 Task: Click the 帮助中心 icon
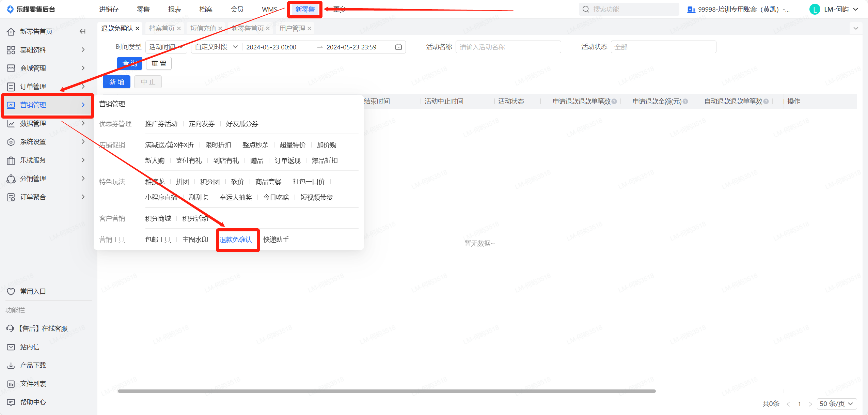point(11,402)
